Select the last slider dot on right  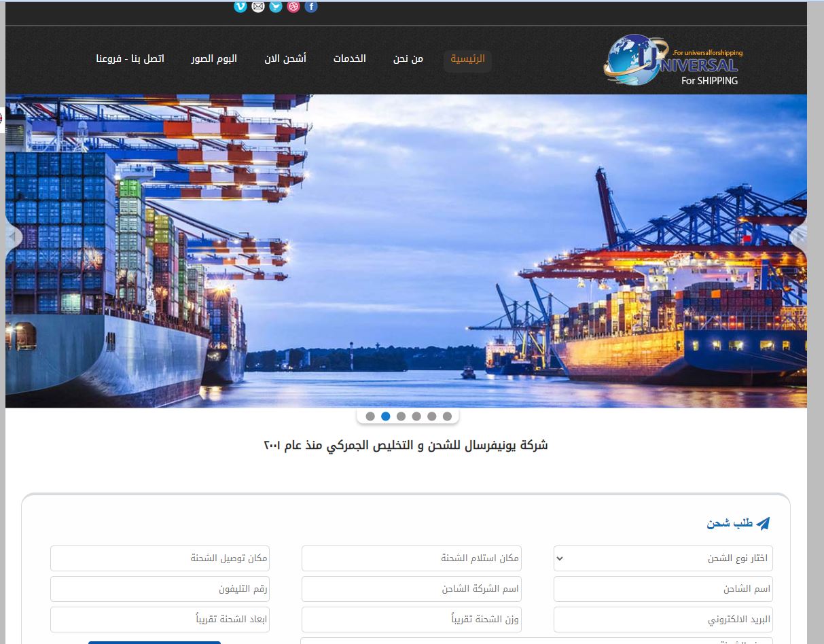[447, 416]
